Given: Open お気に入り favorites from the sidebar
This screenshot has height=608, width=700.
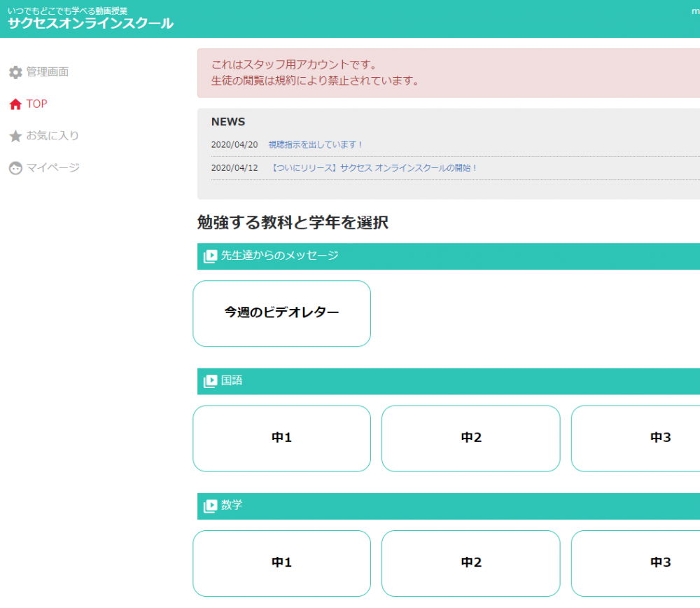Looking at the screenshot, I should tap(52, 136).
